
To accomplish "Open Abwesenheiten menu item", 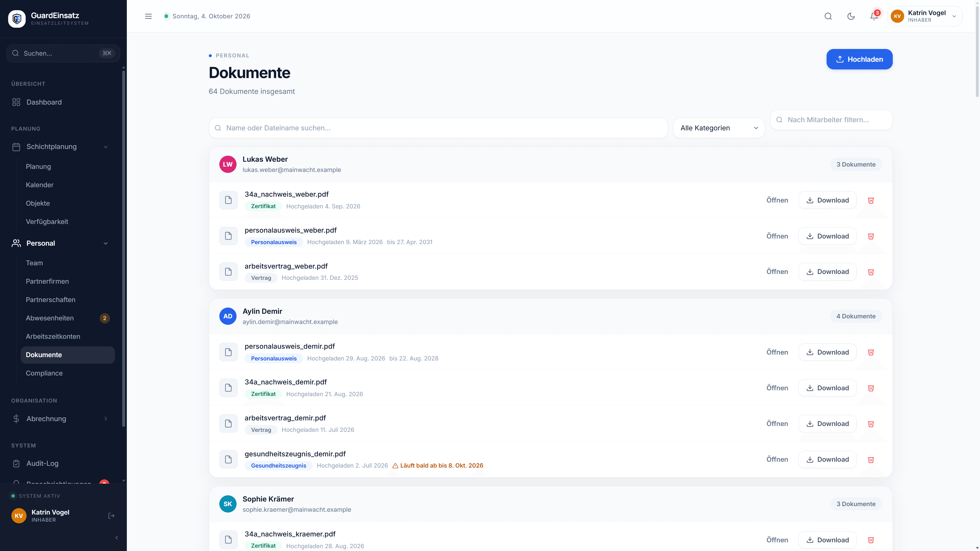I will pos(68,318).
